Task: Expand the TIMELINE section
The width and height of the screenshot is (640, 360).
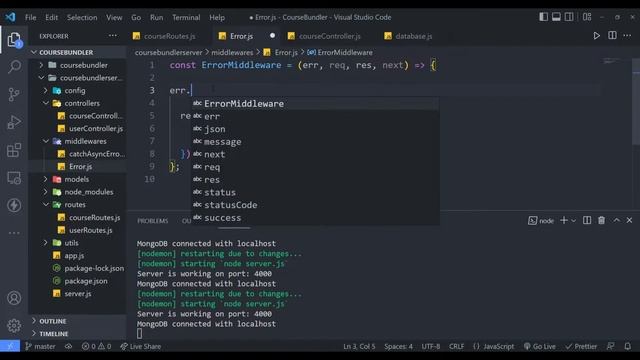Action: coord(78,333)
